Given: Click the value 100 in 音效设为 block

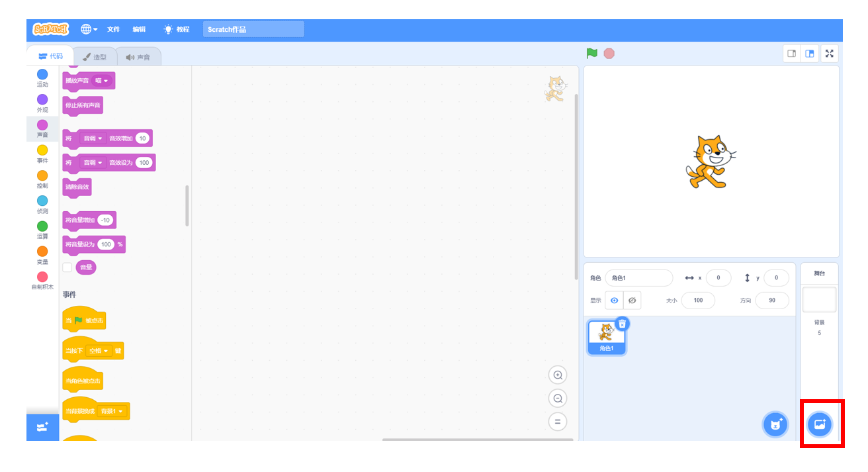Looking at the screenshot, I should pyautogui.click(x=144, y=162).
